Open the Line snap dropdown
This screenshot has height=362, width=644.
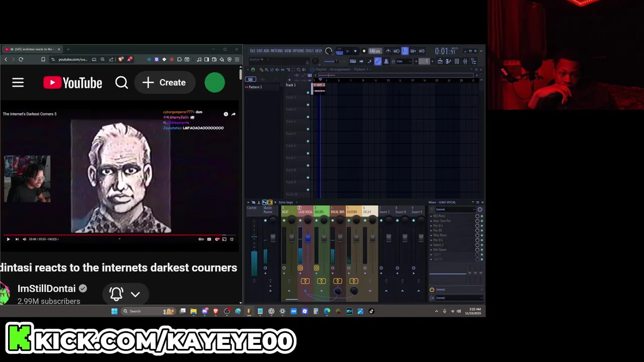tap(404, 61)
